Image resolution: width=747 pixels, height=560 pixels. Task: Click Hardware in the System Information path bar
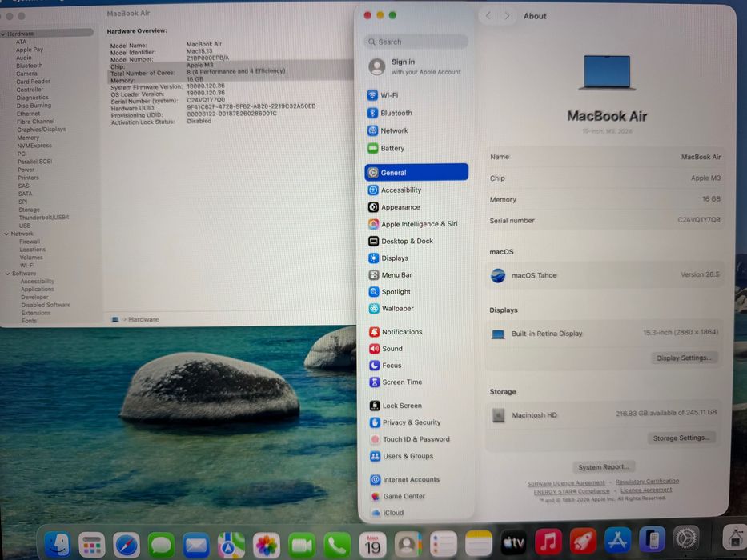pos(143,319)
